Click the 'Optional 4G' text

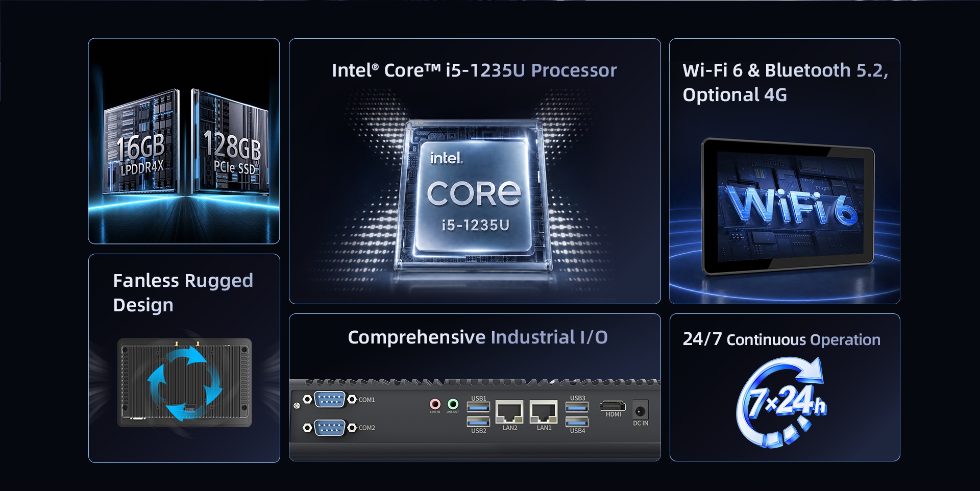[x=734, y=95]
